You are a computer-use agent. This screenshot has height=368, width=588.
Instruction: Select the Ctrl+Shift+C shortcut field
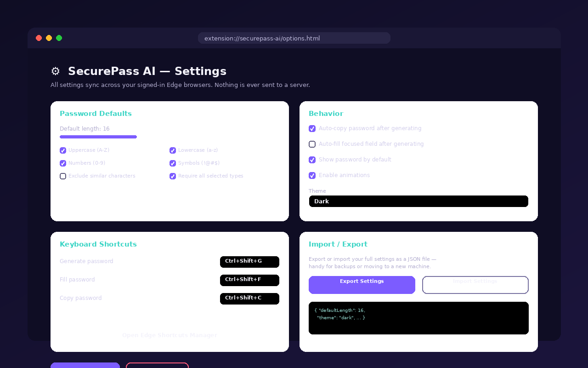[249, 299]
